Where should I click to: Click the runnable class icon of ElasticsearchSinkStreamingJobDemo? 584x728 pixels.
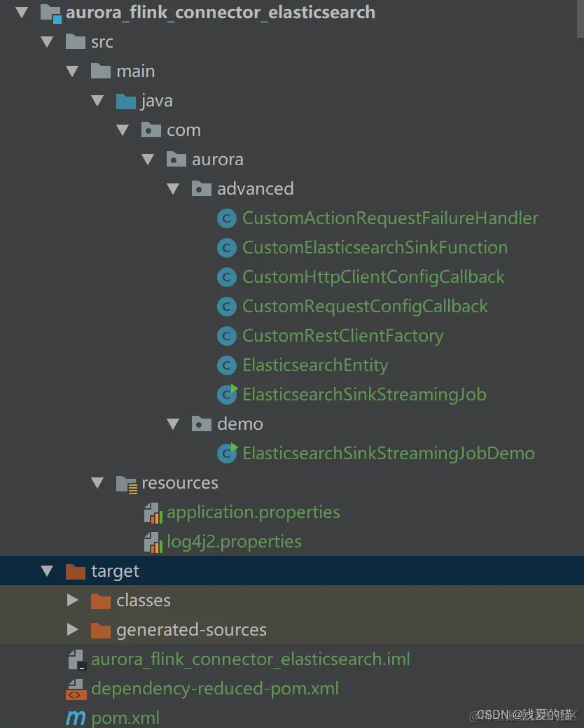coord(227,453)
